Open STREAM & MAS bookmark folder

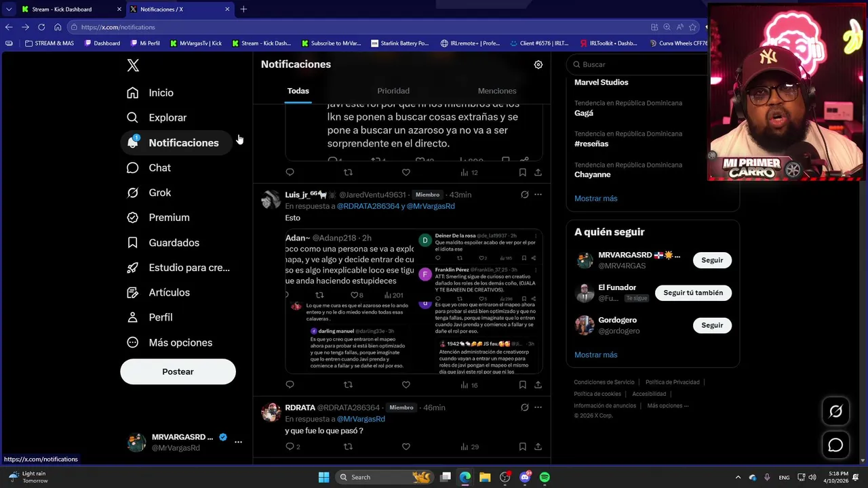pyautogui.click(x=49, y=43)
